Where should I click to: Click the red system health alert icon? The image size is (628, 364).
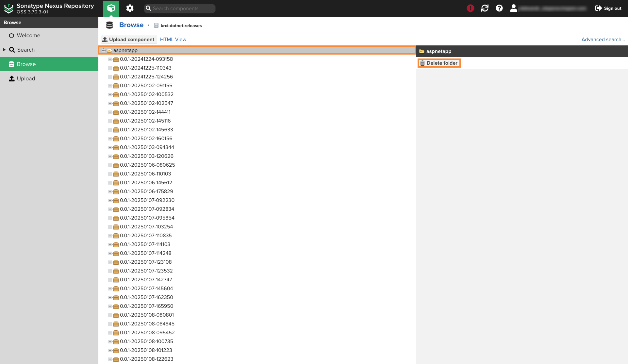click(470, 8)
